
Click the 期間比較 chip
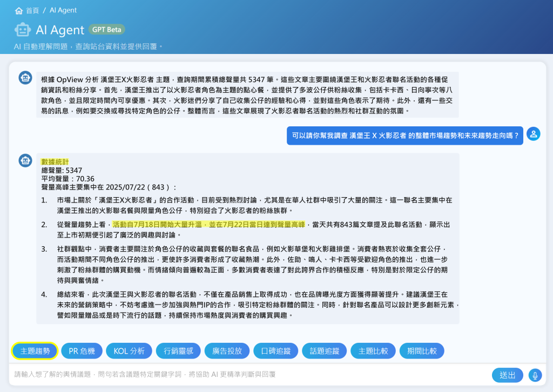pyautogui.click(x=422, y=351)
